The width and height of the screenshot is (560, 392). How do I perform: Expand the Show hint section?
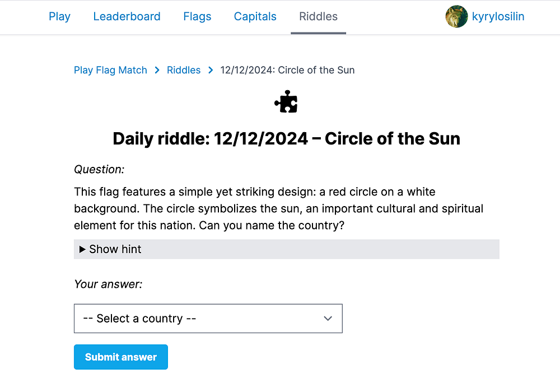point(110,249)
